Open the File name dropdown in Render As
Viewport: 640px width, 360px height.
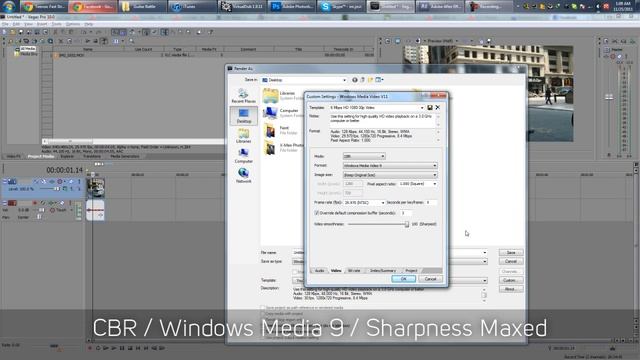[x=390, y=253]
